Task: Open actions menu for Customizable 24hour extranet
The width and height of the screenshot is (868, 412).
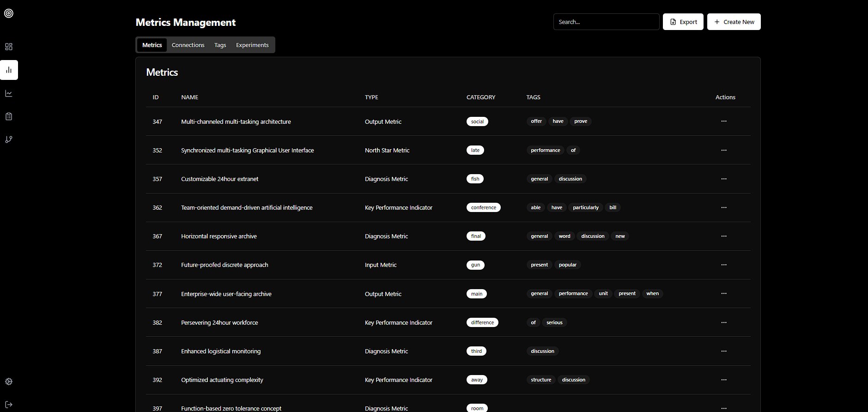Action: 724,179
